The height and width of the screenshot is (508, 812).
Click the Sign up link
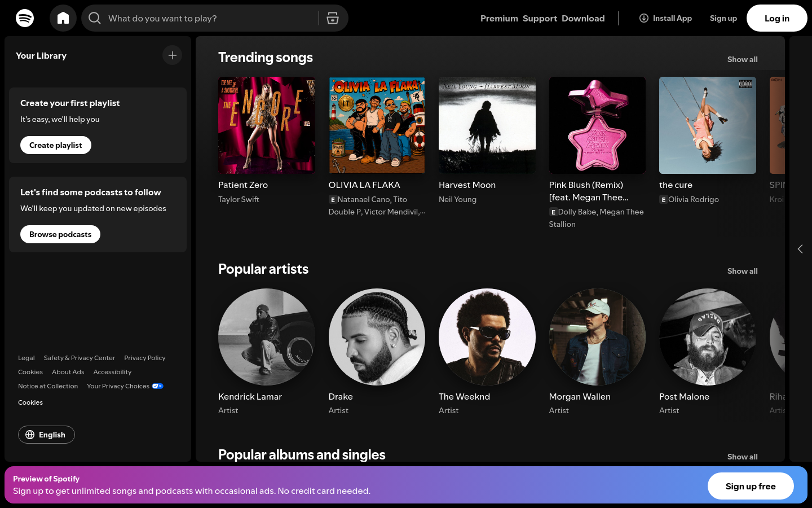click(x=723, y=18)
